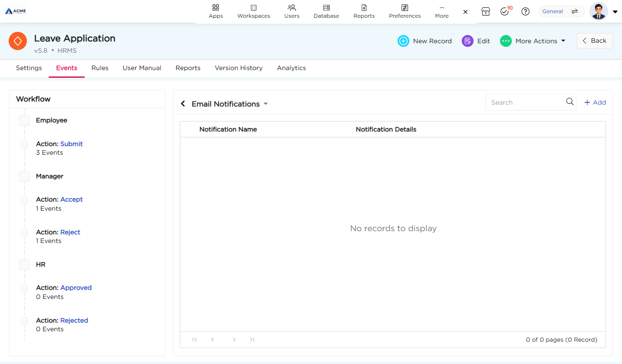
Task: Open the Accept action link
Action: (x=71, y=199)
